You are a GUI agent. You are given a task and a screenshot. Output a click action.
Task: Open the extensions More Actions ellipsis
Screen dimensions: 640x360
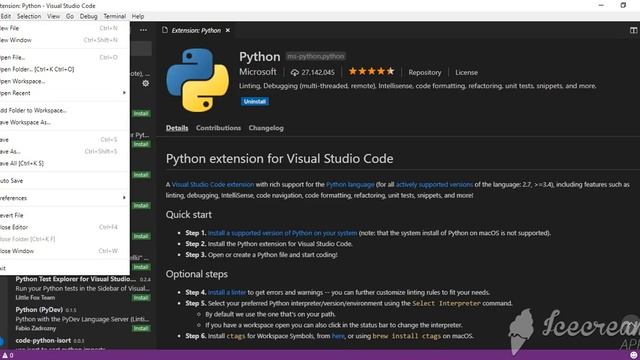[143, 30]
